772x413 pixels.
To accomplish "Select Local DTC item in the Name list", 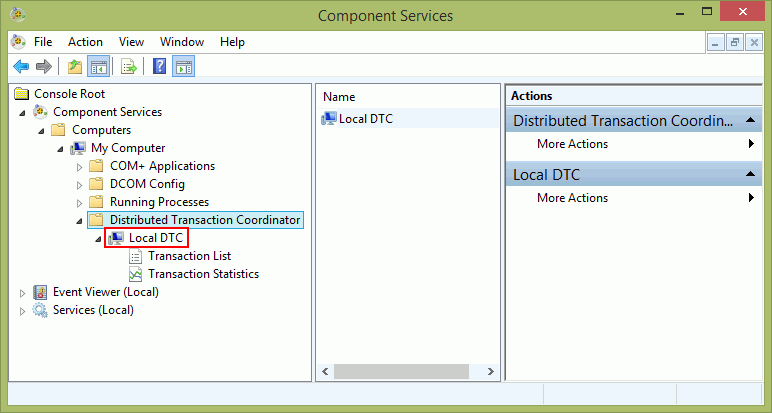I will [366, 119].
